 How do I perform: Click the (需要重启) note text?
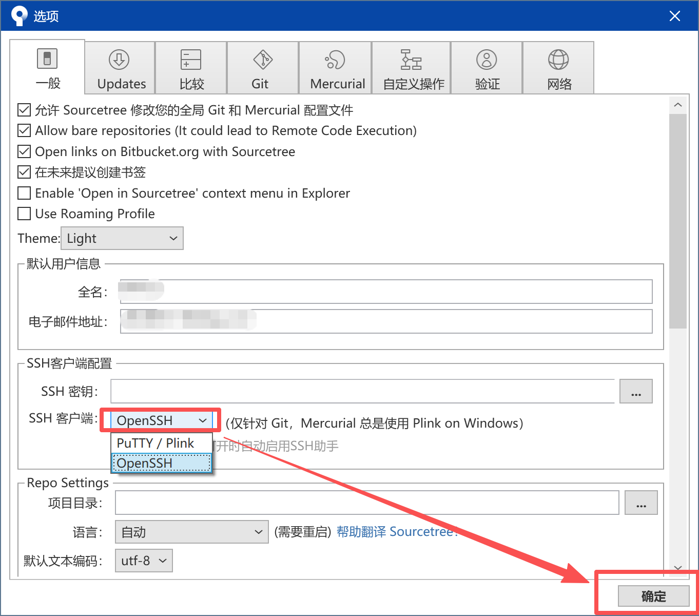303,532
